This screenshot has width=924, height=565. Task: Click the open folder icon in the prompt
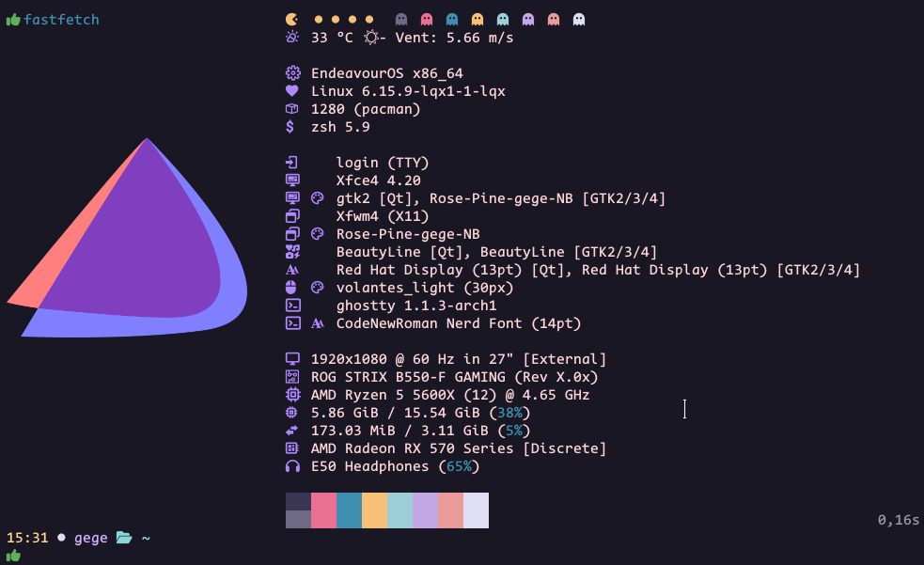click(x=124, y=538)
